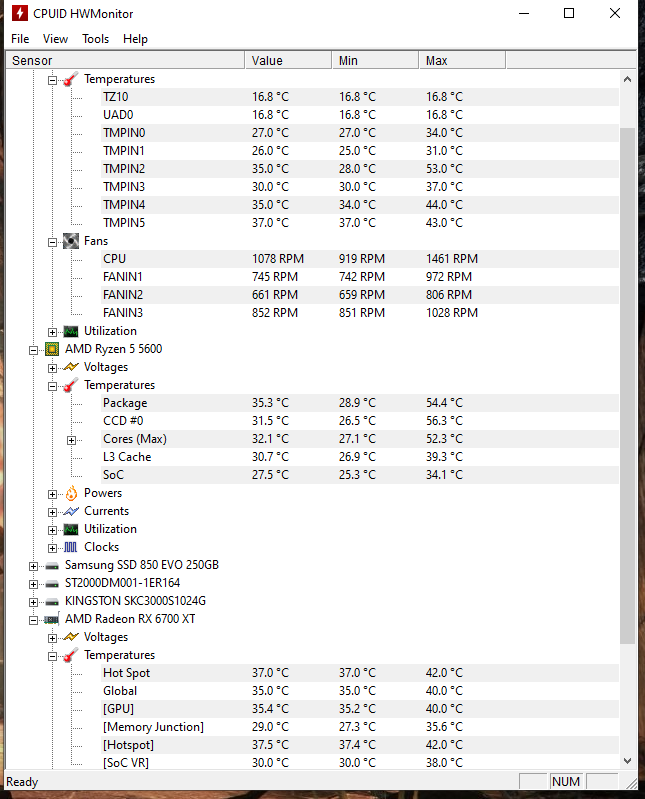The width and height of the screenshot is (645, 799).
Task: Click the Currents waveform icon
Action: 71,511
